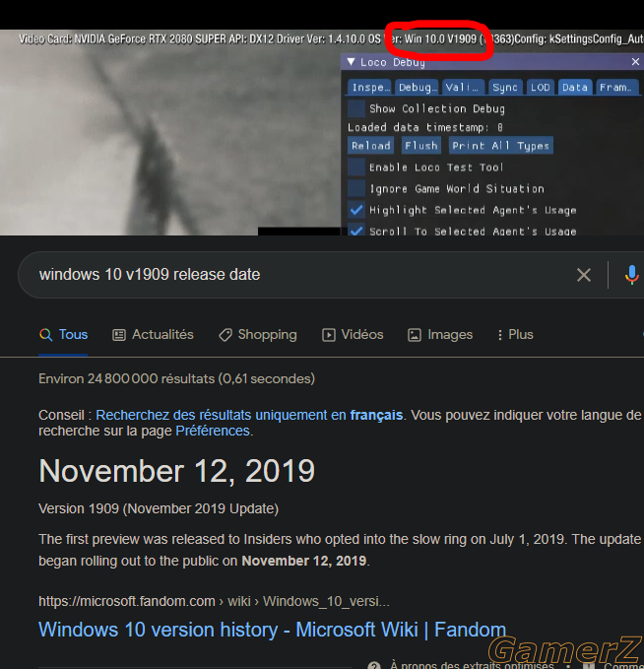Click into the Google search field
The image size is (644, 669).
[x=298, y=275]
